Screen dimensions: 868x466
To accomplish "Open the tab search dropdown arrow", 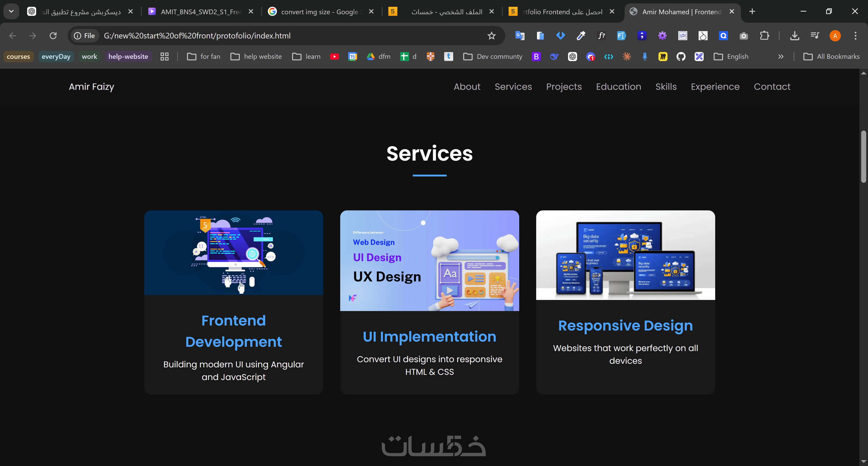I will (x=11, y=12).
